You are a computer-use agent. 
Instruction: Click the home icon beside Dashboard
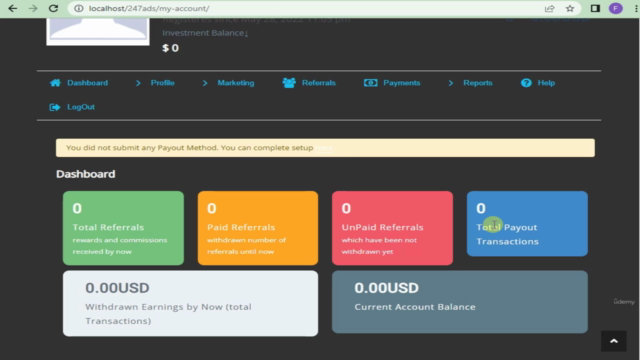point(55,83)
